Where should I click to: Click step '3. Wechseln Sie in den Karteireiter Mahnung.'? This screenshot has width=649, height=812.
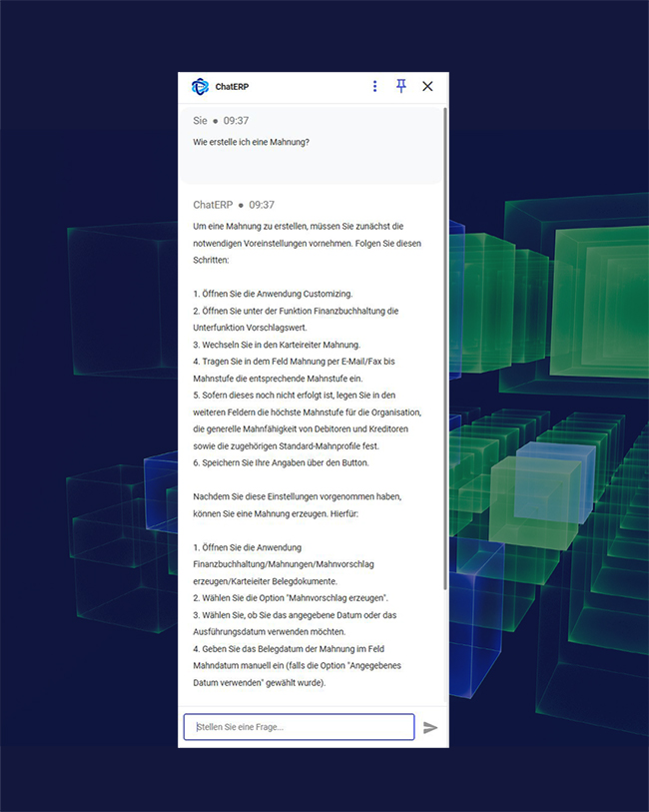click(277, 345)
